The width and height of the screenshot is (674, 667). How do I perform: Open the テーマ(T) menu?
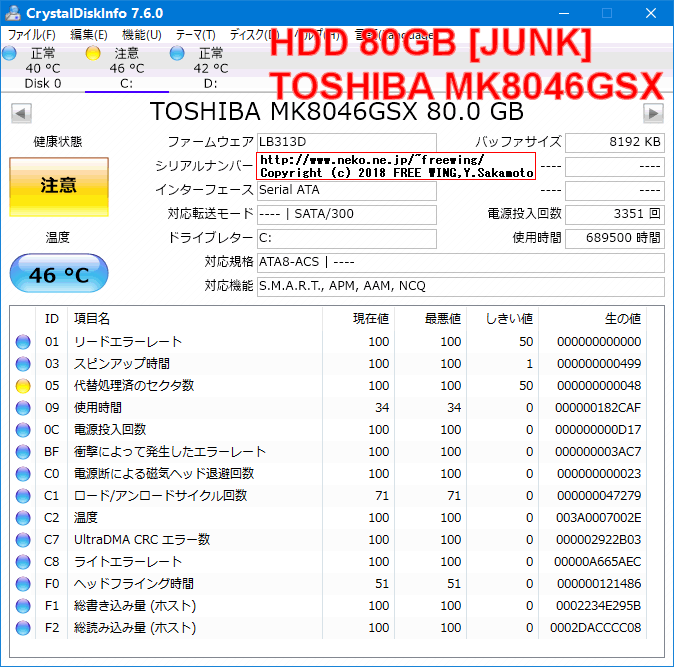196,35
